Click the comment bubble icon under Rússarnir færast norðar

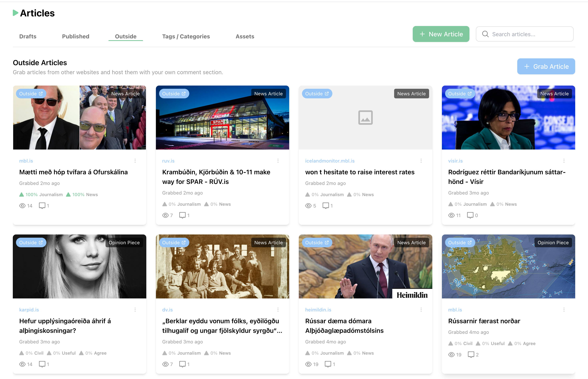[471, 354]
